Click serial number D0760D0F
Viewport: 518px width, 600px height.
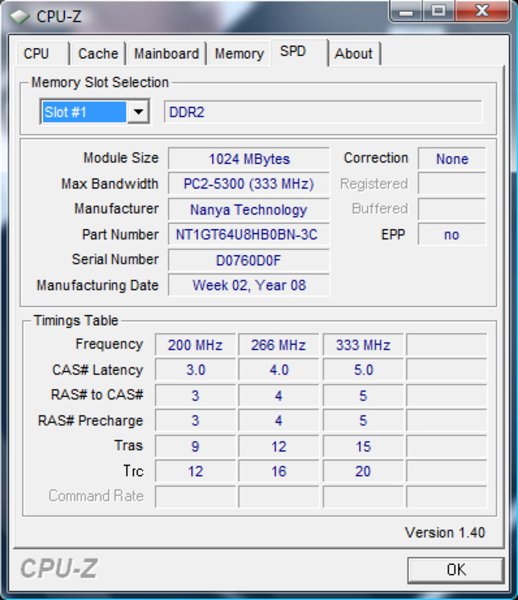point(249,260)
